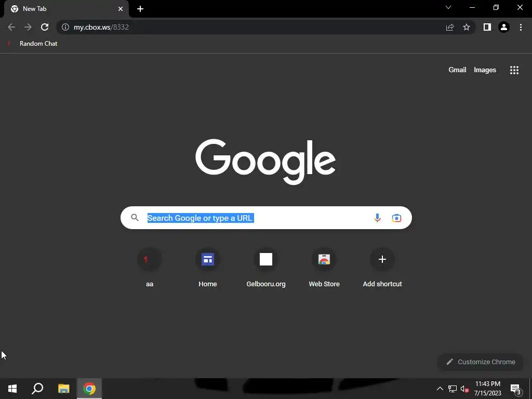Open the 'aa' shortcut tile

[149, 268]
